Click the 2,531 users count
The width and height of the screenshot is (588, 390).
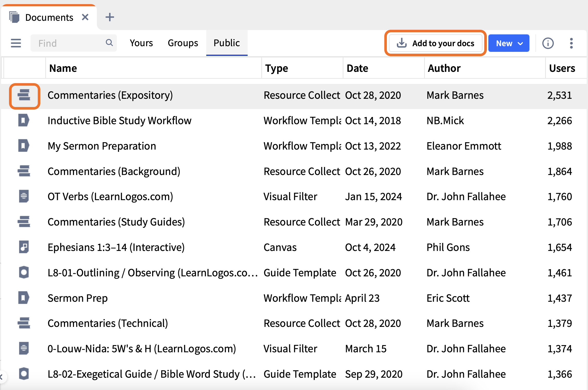[559, 95]
